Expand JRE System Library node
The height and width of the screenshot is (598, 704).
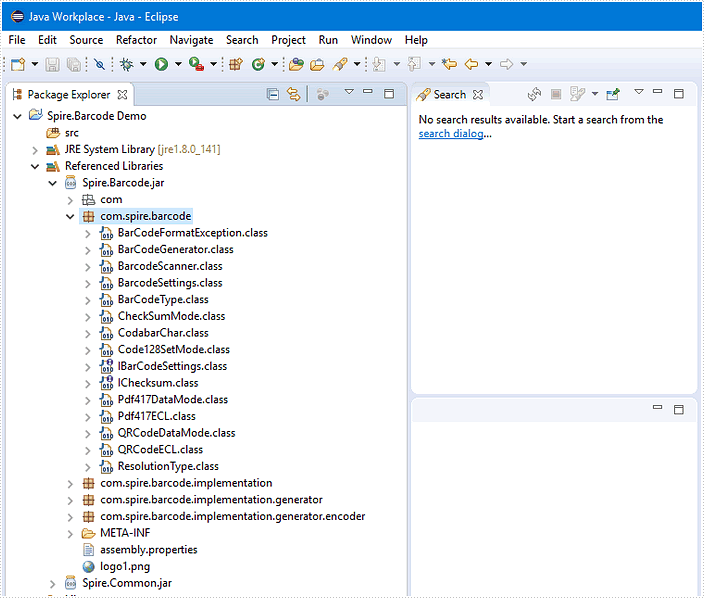point(35,150)
